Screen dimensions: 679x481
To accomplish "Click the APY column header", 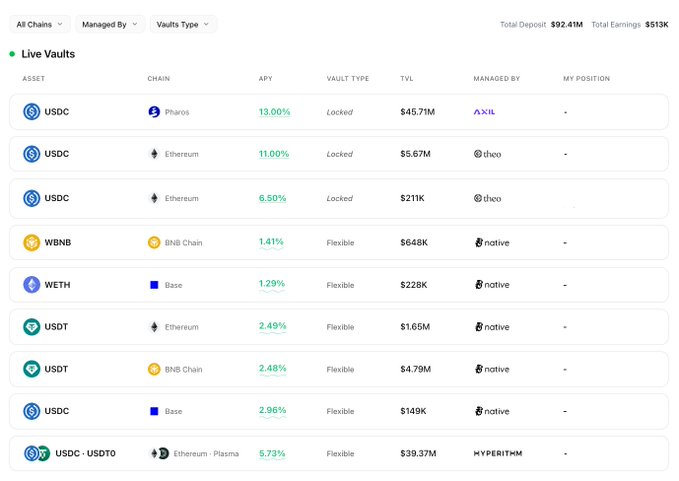I will click(x=265, y=78).
